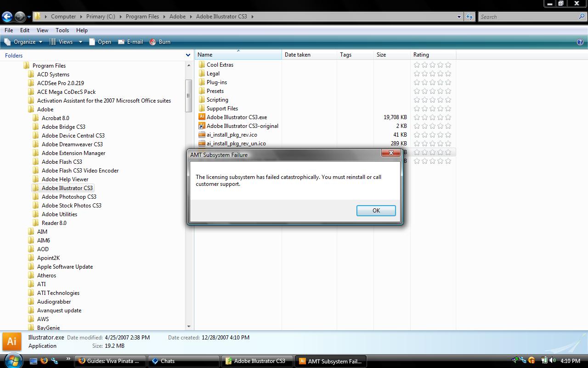588x368 pixels.
Task: Open Firefox from quick launch
Action: coord(44,361)
